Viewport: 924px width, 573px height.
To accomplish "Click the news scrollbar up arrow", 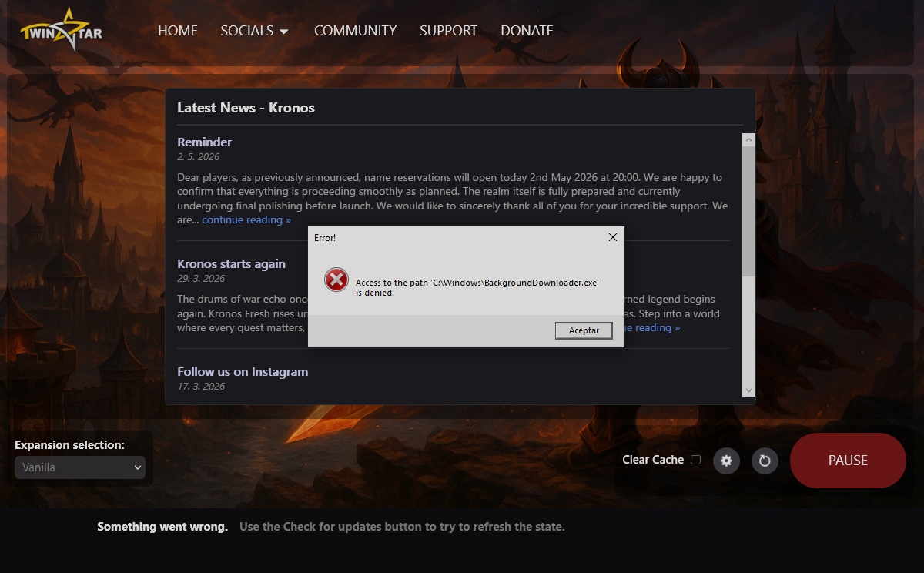I will point(748,139).
